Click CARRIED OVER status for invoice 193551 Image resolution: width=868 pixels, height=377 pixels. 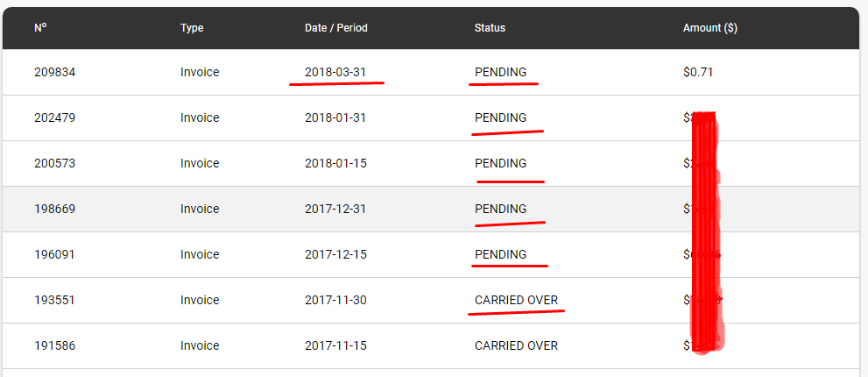(x=516, y=300)
